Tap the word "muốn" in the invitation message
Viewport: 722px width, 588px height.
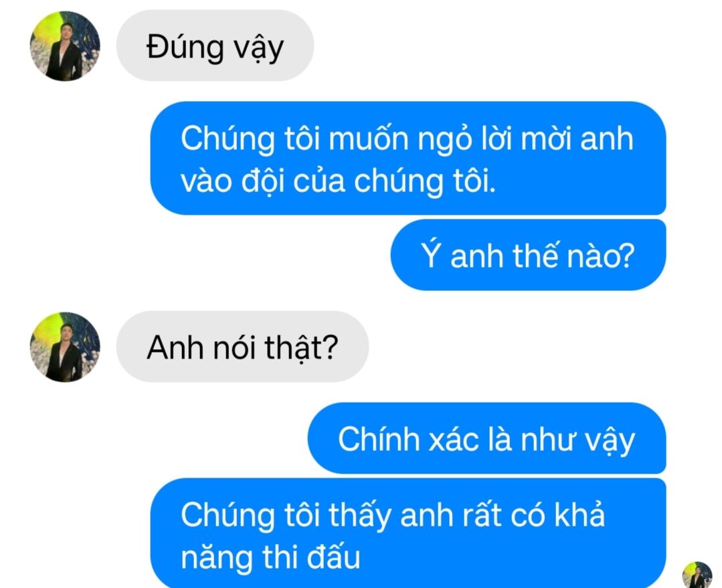(369, 138)
